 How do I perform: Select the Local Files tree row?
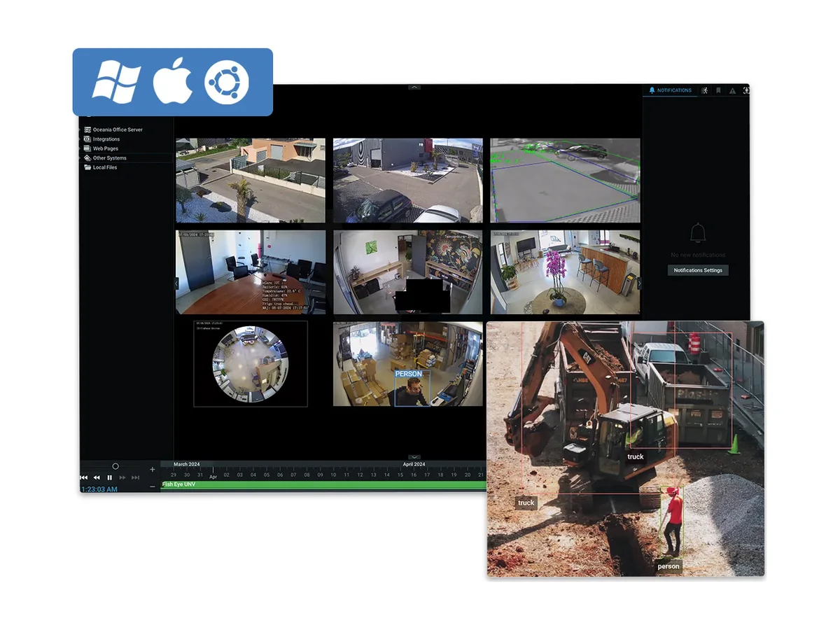coord(127,167)
